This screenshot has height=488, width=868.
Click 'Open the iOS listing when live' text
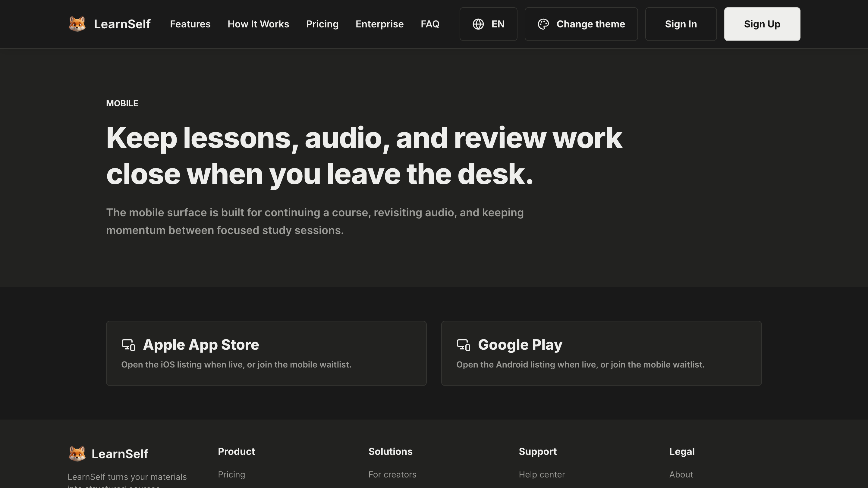coord(236,364)
